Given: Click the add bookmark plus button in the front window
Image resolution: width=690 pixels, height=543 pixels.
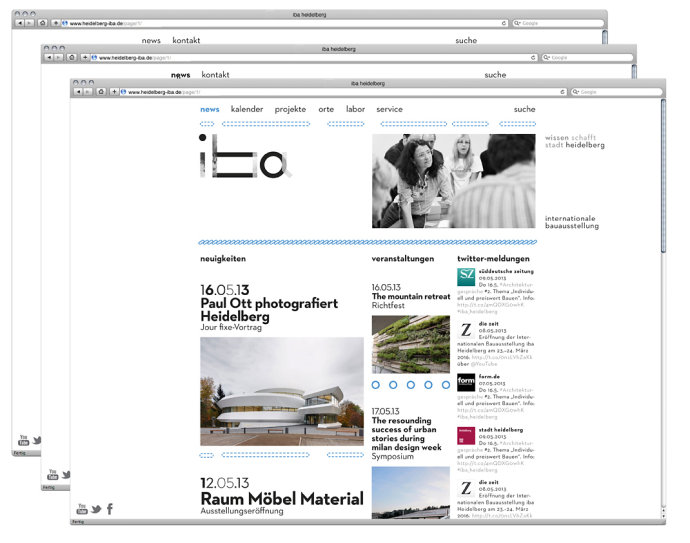Looking at the screenshot, I should [x=114, y=92].
